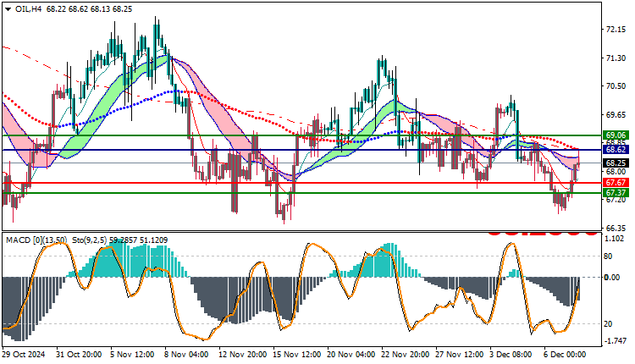Select the 20 stochastic level label
This screenshot has height=364, width=635.
[608, 324]
